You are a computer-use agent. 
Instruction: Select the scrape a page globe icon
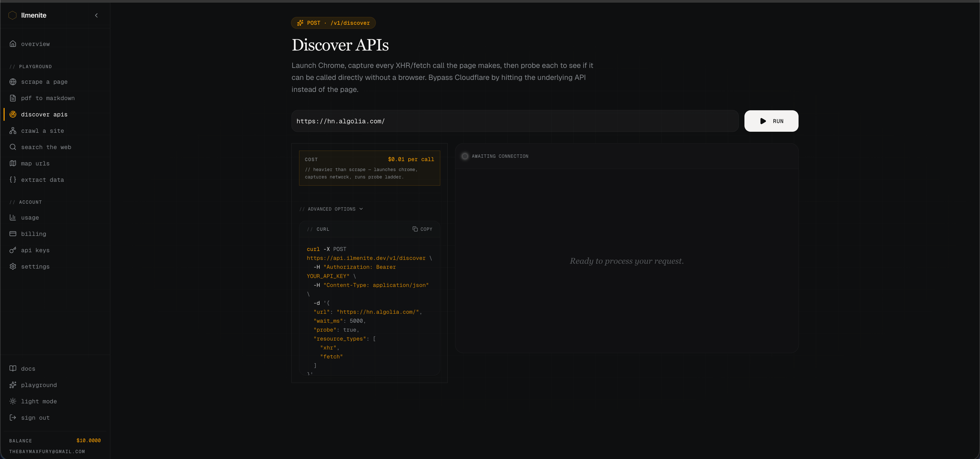[x=13, y=81]
